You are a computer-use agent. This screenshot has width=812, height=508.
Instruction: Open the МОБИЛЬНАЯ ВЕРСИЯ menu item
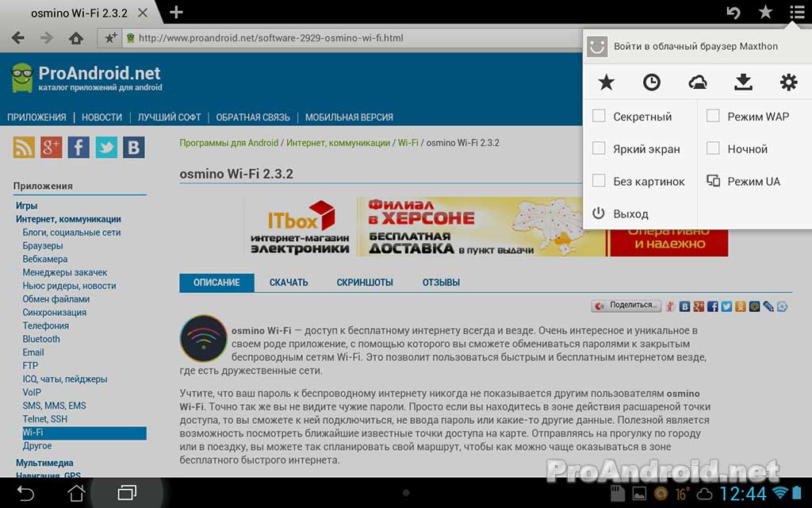(x=349, y=117)
